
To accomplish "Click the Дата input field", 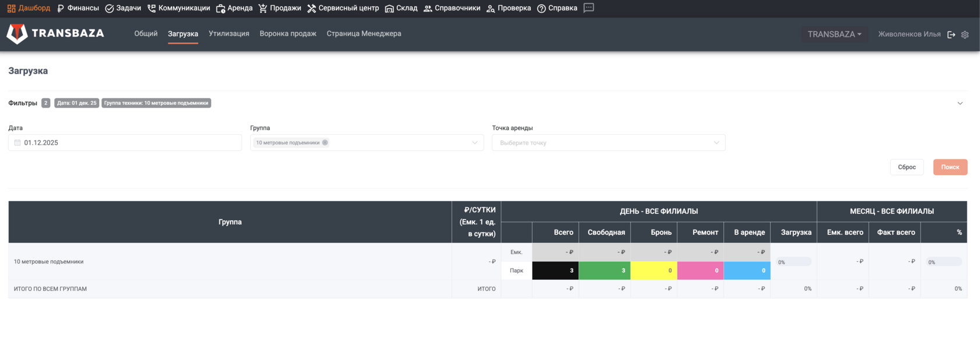I will point(125,143).
